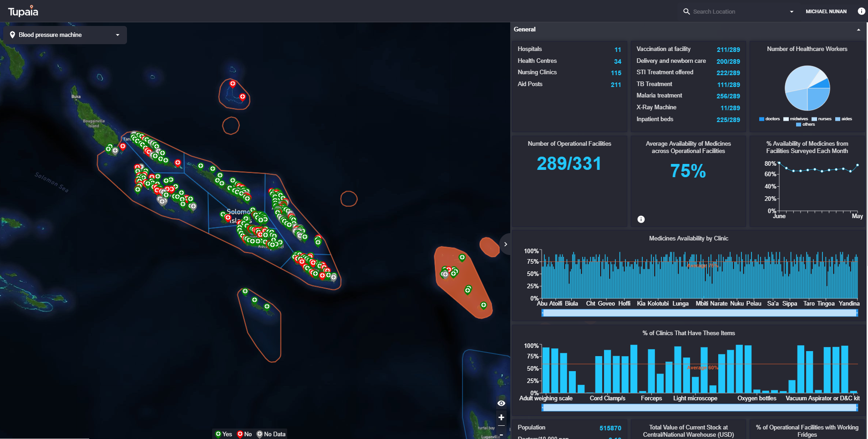Click the Delivery and newborn care row

point(688,61)
